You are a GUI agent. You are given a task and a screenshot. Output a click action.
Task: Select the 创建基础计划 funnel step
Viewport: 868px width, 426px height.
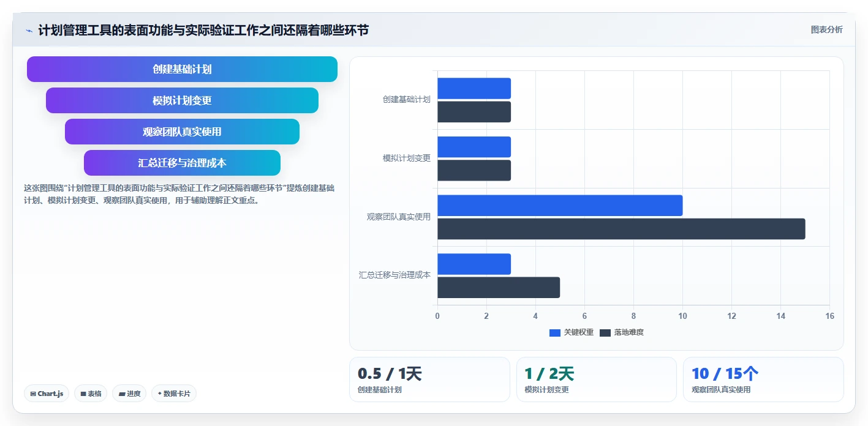click(x=182, y=69)
